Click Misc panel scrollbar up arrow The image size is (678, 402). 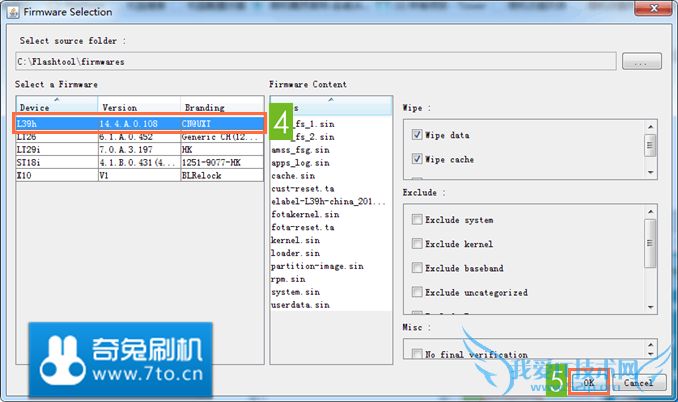[x=650, y=345]
